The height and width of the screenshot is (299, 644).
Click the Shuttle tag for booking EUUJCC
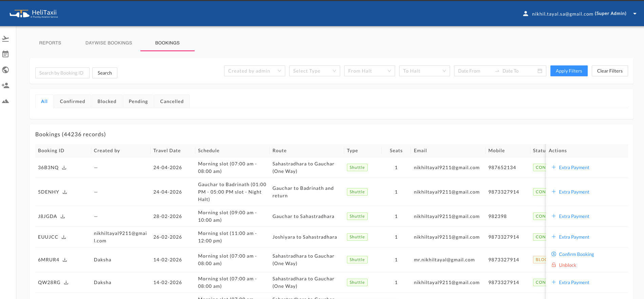(357, 237)
